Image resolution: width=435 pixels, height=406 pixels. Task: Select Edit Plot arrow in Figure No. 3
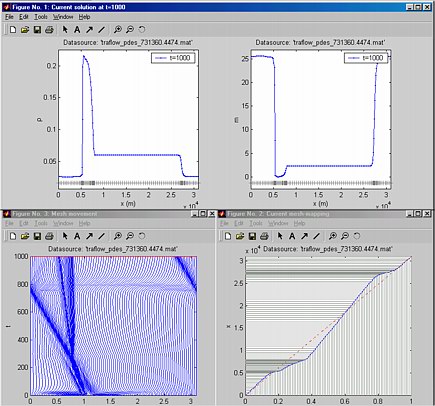coord(65,236)
